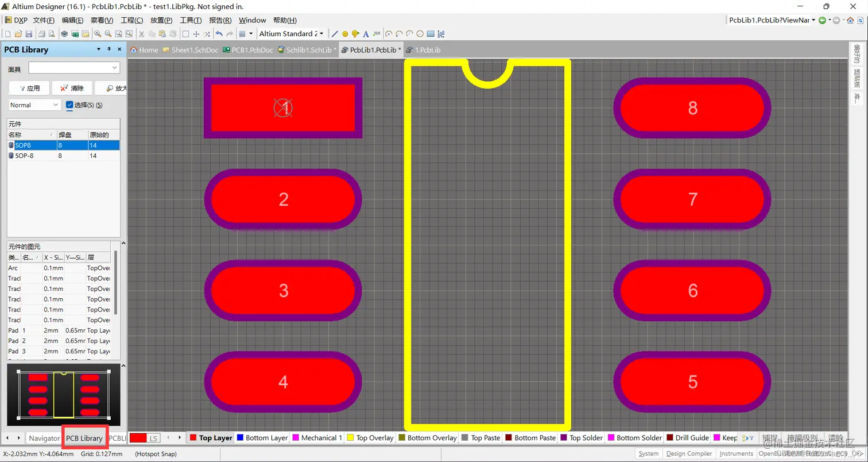Click the Design Compiler status button
The image size is (868, 462).
(x=689, y=454)
